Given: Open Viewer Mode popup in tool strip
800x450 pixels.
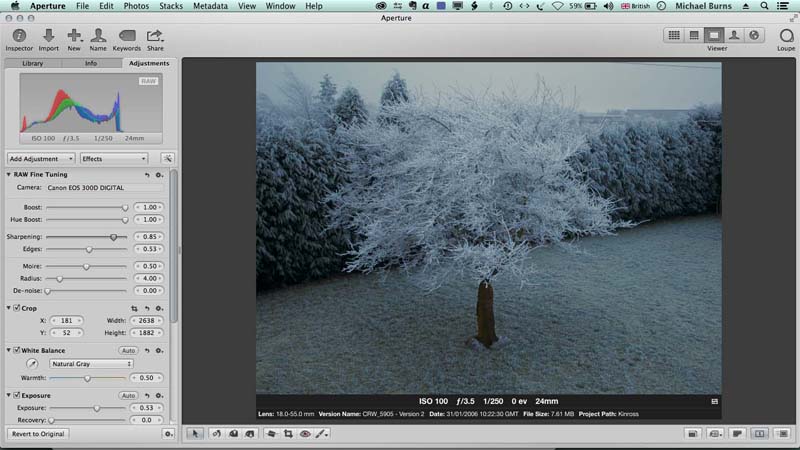Looking at the screenshot, I should 715,434.
